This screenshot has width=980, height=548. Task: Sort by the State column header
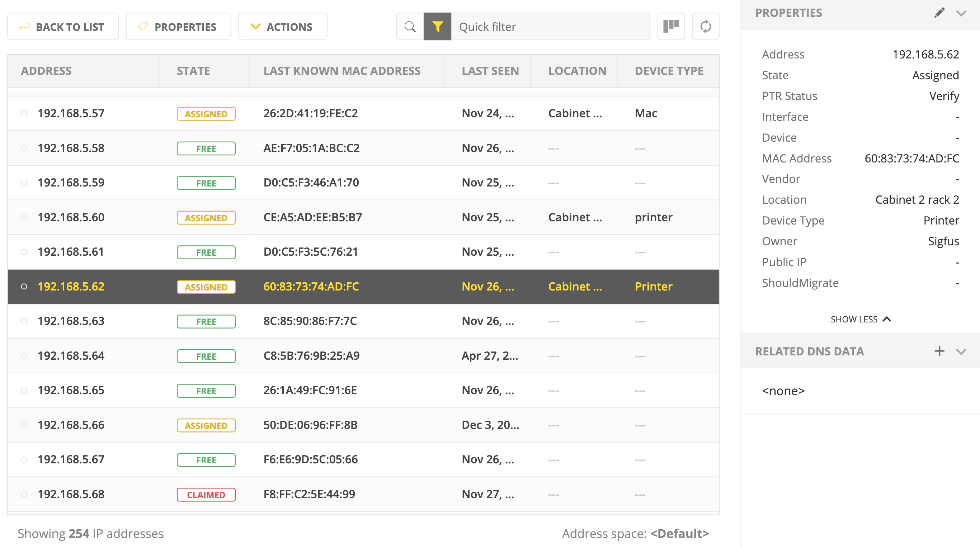[x=193, y=71]
